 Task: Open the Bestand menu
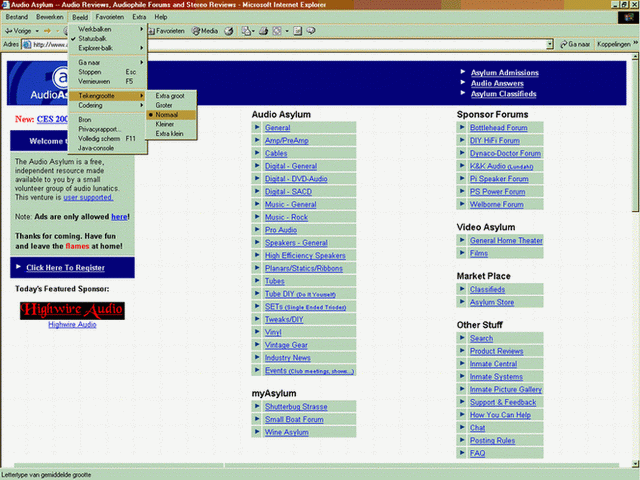pyautogui.click(x=17, y=17)
